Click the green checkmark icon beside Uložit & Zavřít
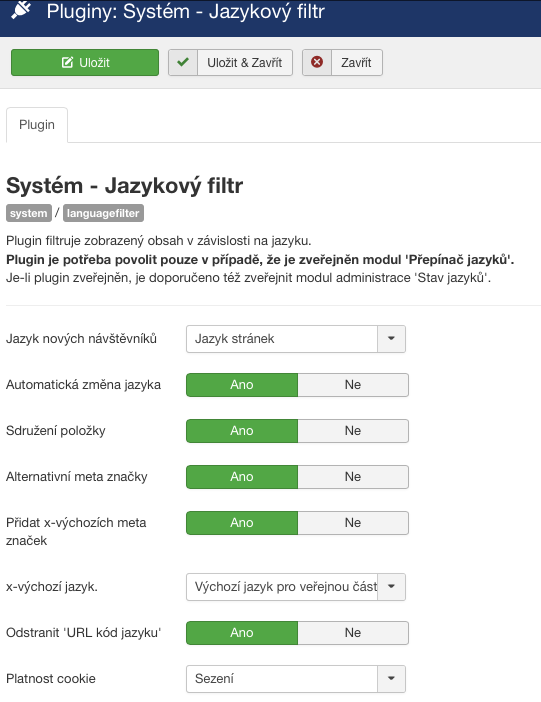Image resolution: width=541 pixels, height=702 pixels. tap(183, 62)
